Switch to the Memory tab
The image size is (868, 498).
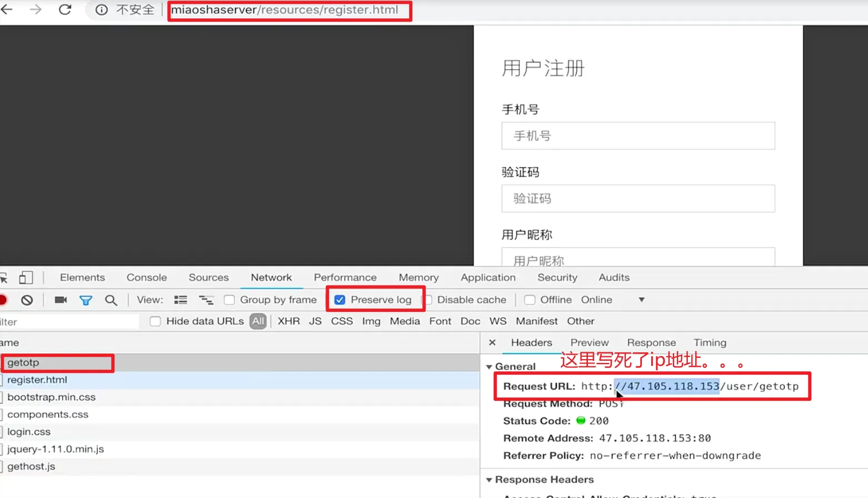click(418, 277)
